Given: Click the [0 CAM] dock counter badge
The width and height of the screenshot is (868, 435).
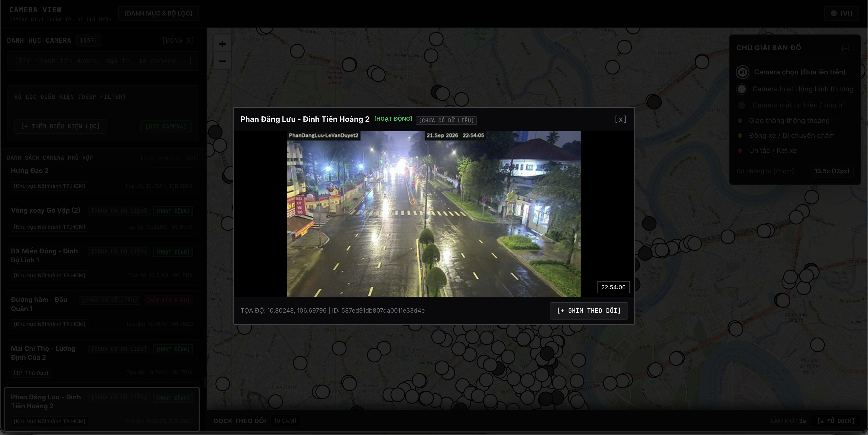Looking at the screenshot, I should (x=285, y=421).
